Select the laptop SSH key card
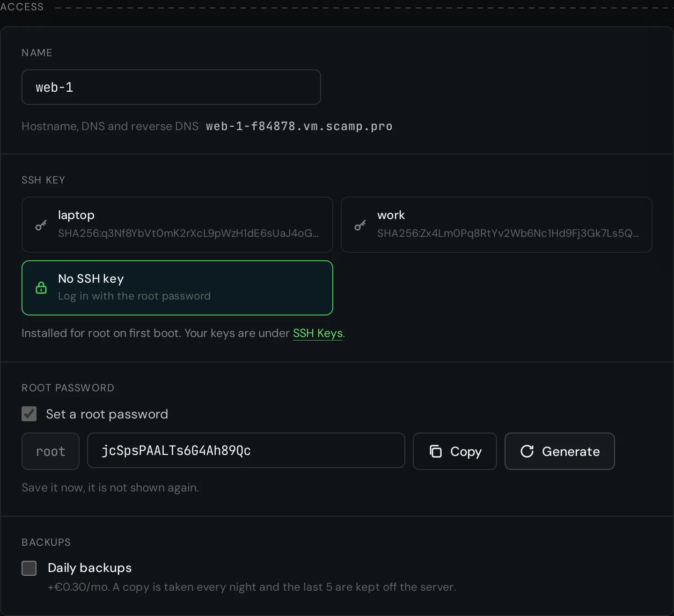674x616 pixels. 177,225
